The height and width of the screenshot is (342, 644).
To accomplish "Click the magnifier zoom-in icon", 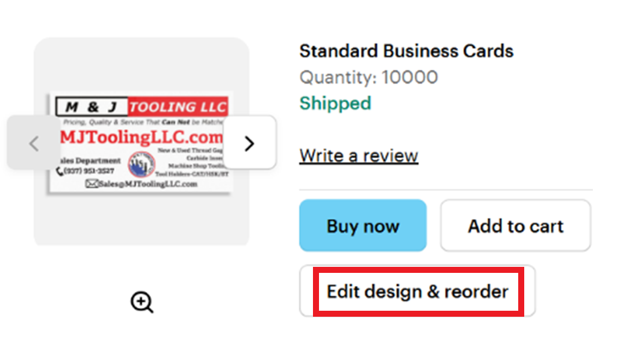I will (x=142, y=302).
